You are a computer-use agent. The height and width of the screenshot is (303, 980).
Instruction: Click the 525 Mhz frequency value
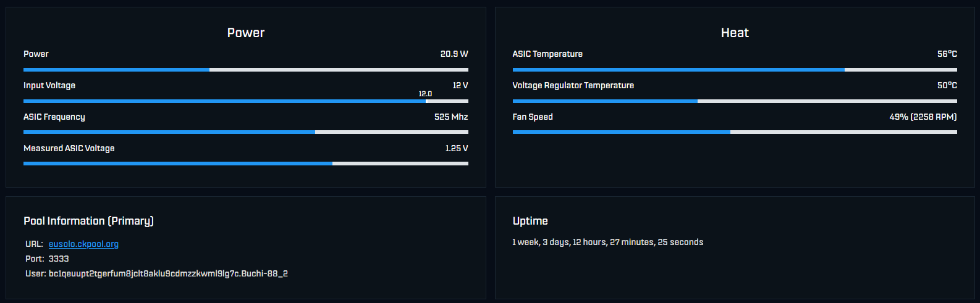pyautogui.click(x=451, y=117)
